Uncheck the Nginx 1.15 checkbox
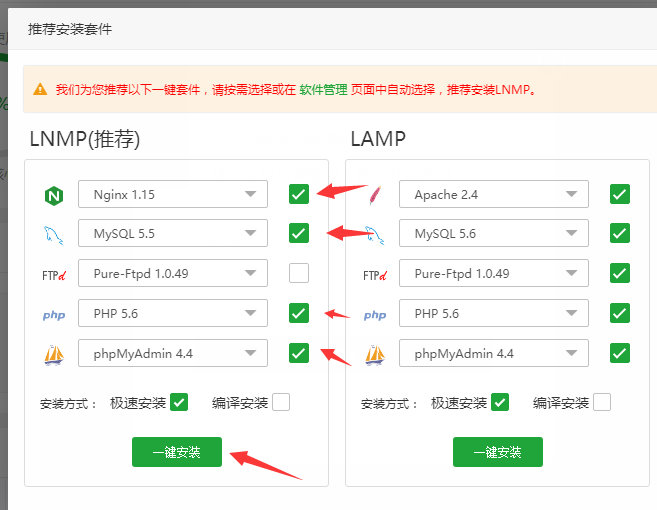657x510 pixels. click(x=299, y=194)
